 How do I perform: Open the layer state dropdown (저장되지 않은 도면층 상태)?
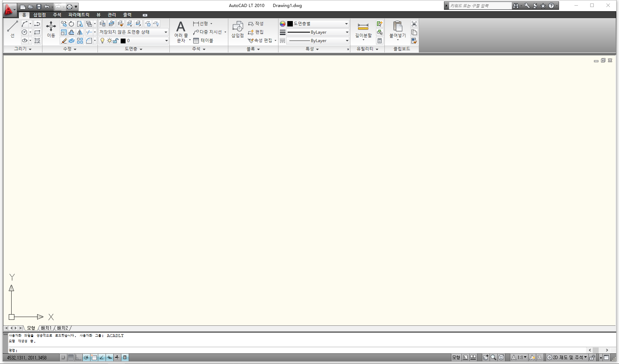[133, 32]
